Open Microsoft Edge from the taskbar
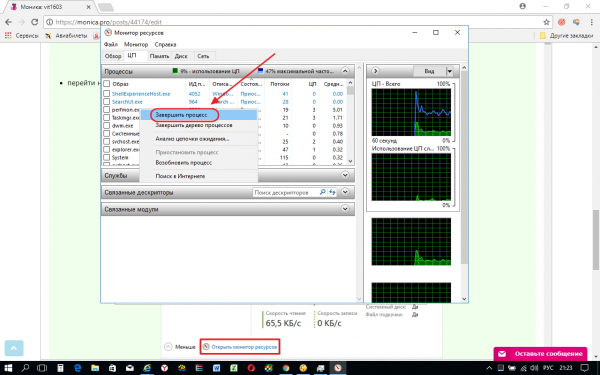600x375 pixels. pyautogui.click(x=78, y=368)
